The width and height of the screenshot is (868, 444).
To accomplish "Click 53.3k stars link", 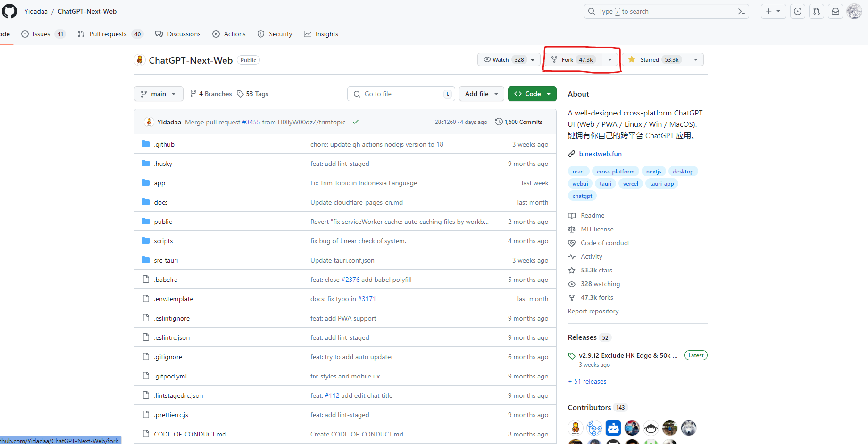I will (596, 270).
